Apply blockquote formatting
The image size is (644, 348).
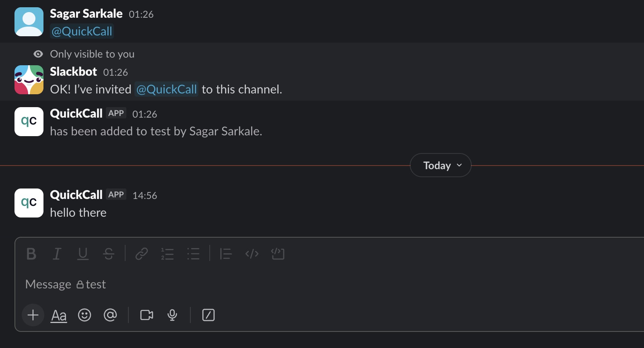pos(226,254)
